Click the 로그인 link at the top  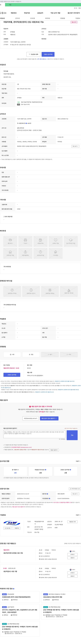coord(76,8)
